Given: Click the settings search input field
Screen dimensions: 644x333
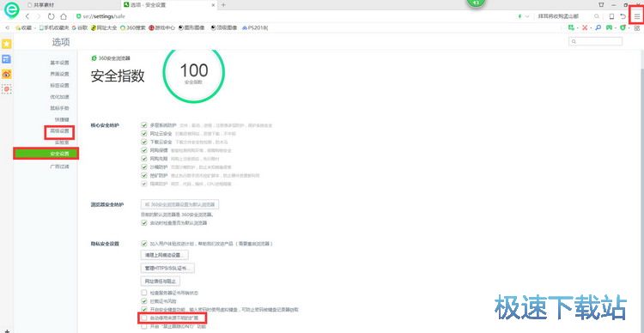Looking at the screenshot, I should 596,41.
